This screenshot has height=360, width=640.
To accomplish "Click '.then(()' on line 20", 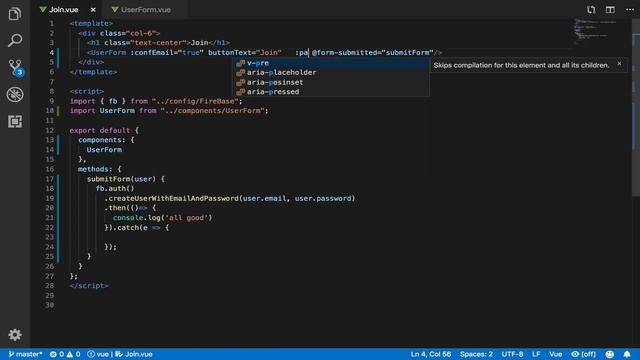I will [x=122, y=208].
